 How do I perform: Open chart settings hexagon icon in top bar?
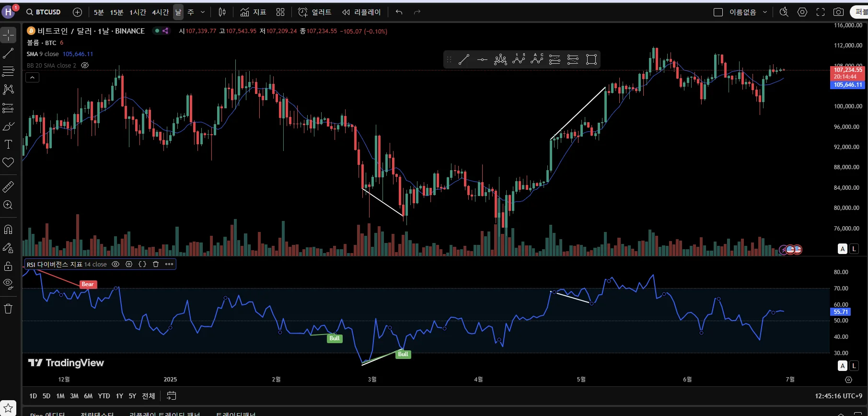pyautogui.click(x=802, y=12)
